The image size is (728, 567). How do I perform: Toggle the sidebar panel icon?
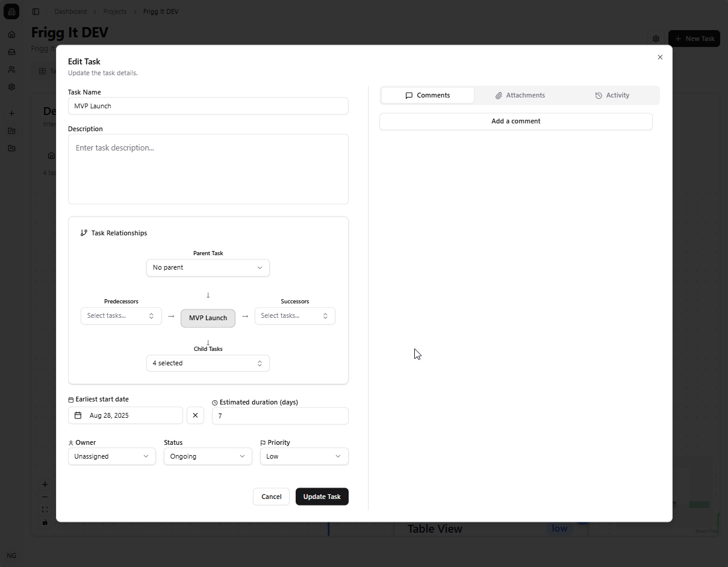(36, 11)
